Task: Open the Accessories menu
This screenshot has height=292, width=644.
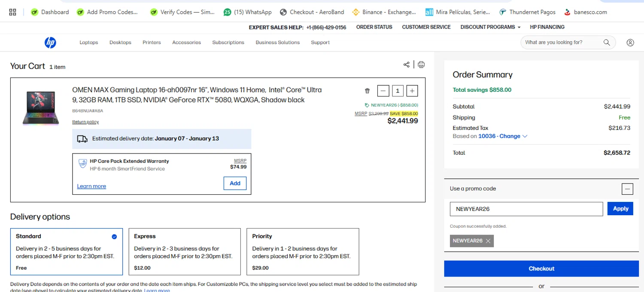Action: coord(186,42)
